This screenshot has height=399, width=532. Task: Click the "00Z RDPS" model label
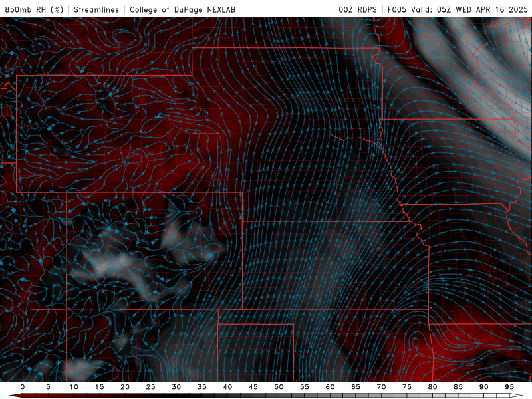click(358, 9)
